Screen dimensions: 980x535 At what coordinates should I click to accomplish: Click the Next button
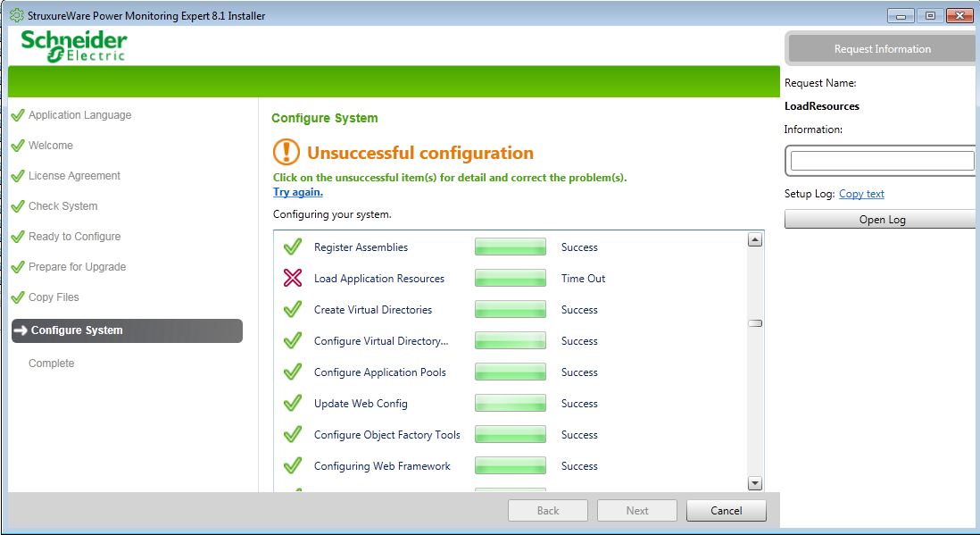637,511
